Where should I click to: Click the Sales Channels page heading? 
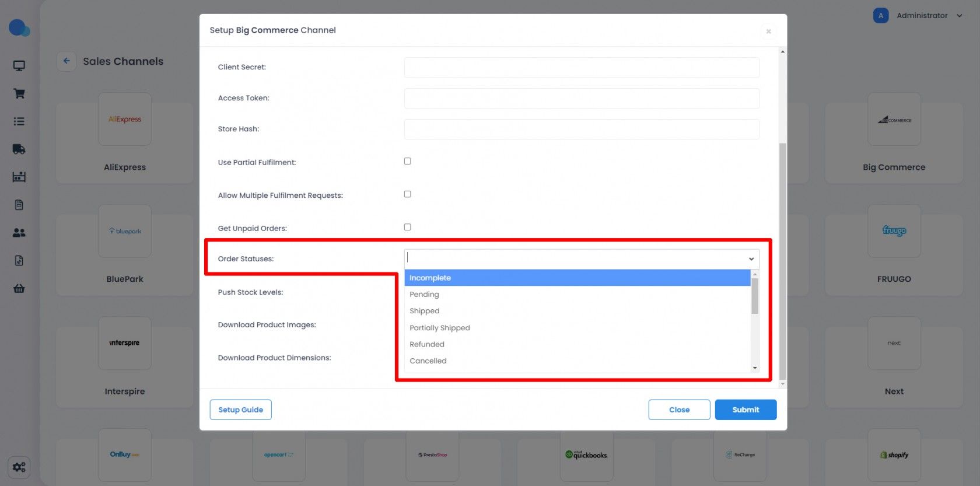click(x=123, y=61)
